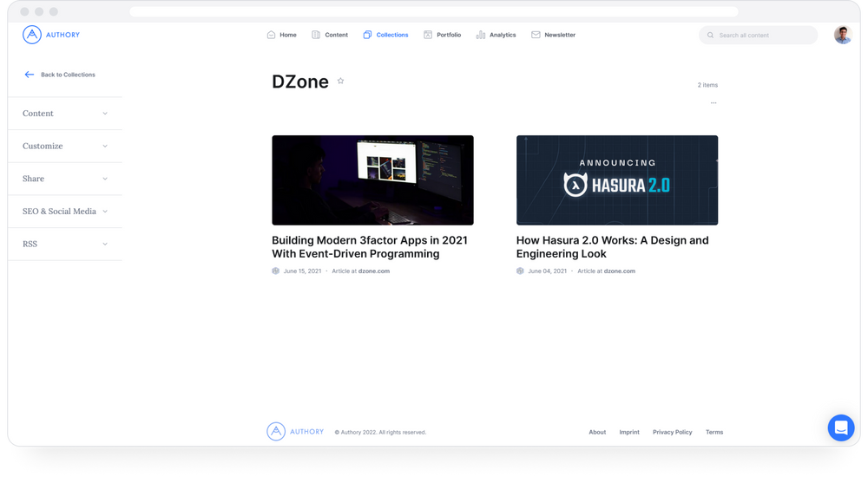
Task: Click the search magnifier icon
Action: point(711,36)
